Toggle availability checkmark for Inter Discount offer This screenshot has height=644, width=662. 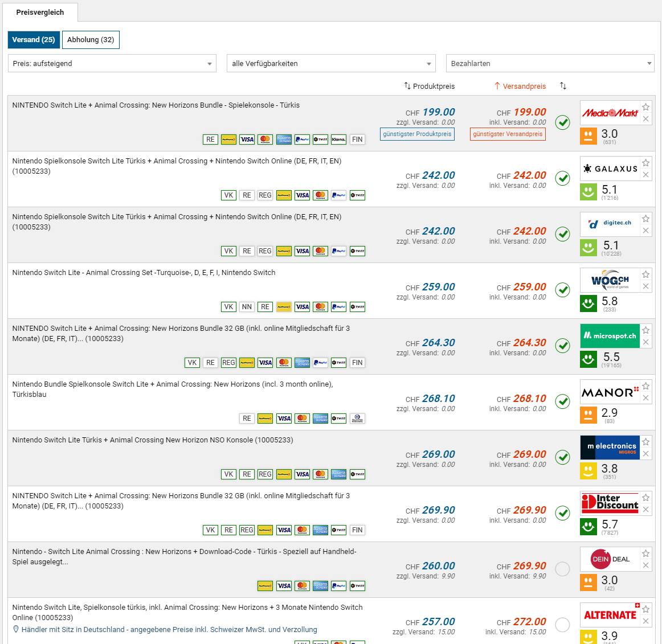(x=562, y=513)
